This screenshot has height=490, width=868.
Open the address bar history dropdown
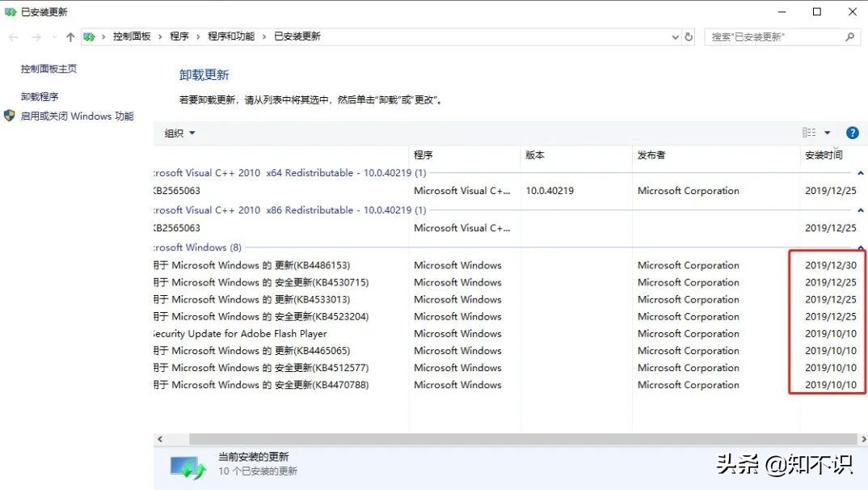[x=675, y=36]
